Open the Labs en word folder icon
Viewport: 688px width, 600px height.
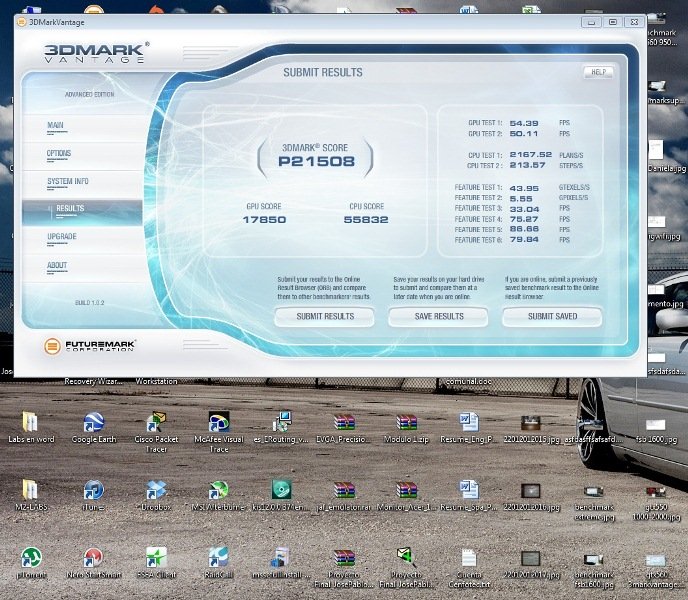[x=30, y=423]
